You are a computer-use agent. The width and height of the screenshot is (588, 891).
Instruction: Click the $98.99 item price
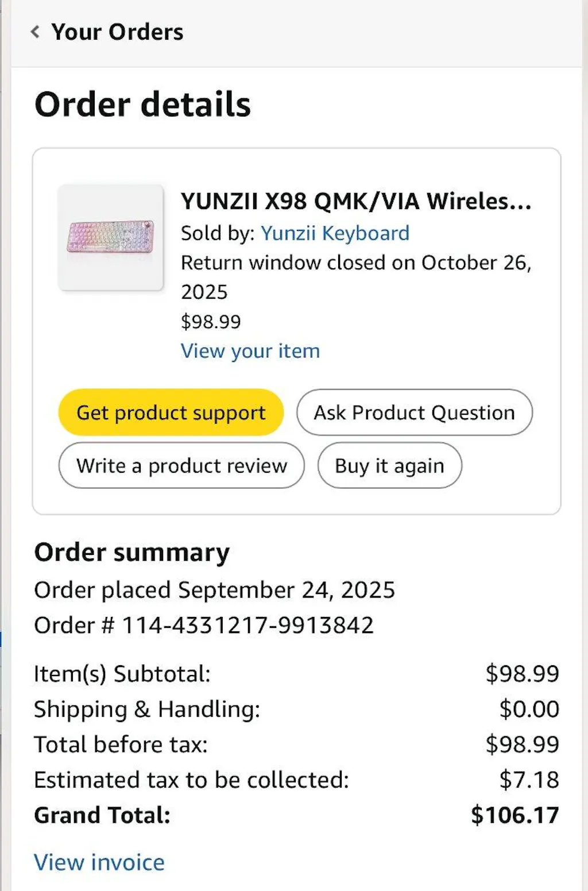[x=210, y=322]
